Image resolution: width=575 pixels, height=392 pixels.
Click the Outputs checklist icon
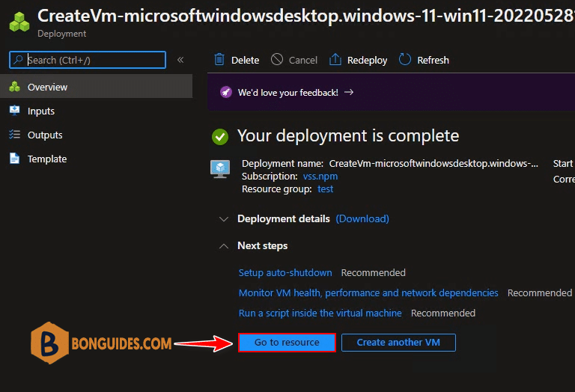pos(15,135)
